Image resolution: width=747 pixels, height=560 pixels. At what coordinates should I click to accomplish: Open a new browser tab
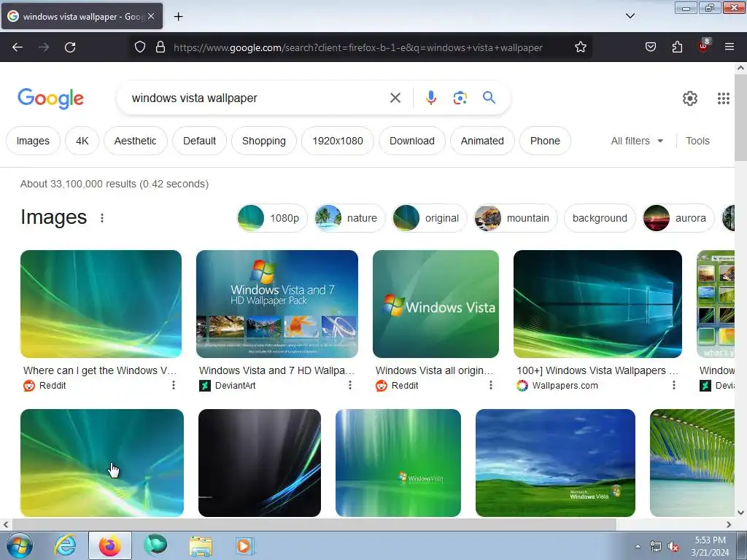click(178, 17)
